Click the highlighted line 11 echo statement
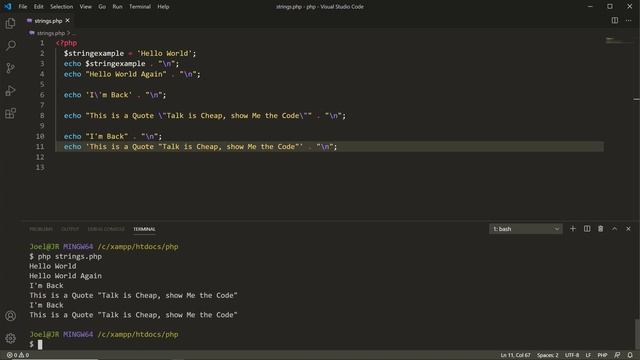This screenshot has height=360, width=640. [x=200, y=147]
